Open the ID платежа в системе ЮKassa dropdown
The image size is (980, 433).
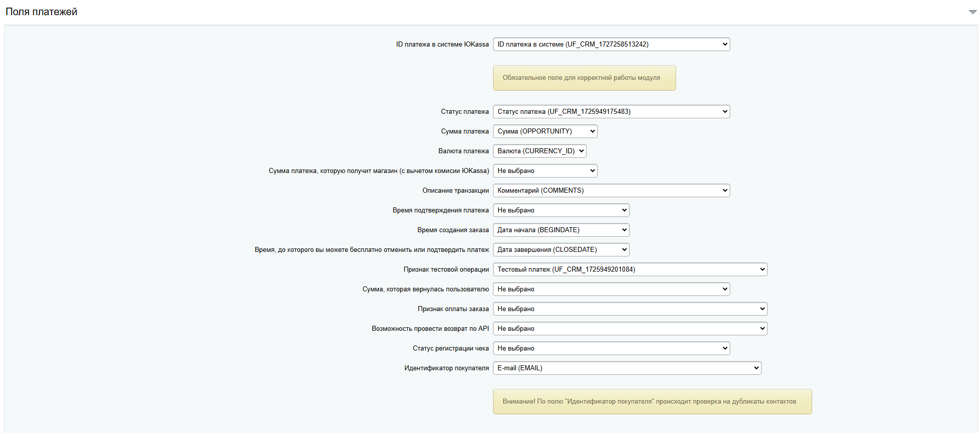click(611, 45)
